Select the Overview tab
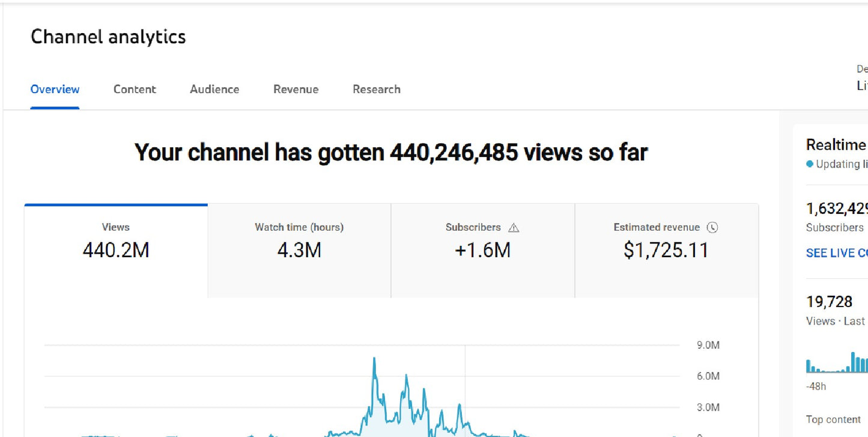The image size is (868, 437). click(x=55, y=89)
